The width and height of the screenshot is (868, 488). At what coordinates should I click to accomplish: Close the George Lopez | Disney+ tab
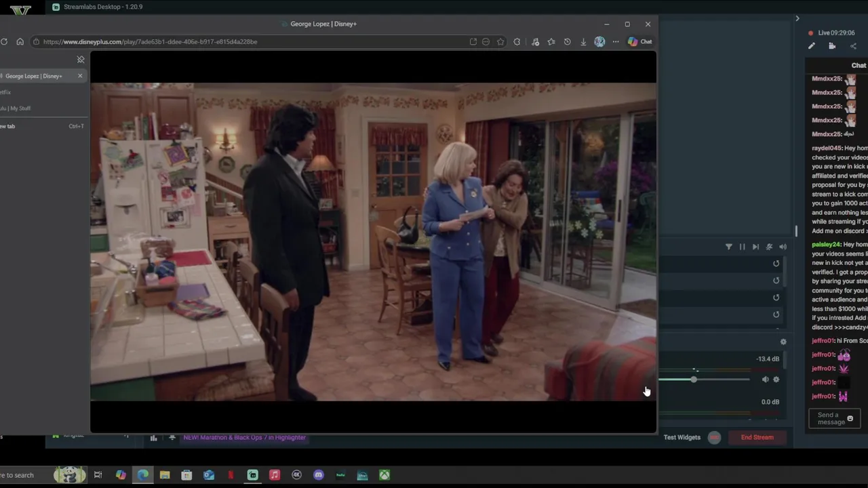click(80, 76)
